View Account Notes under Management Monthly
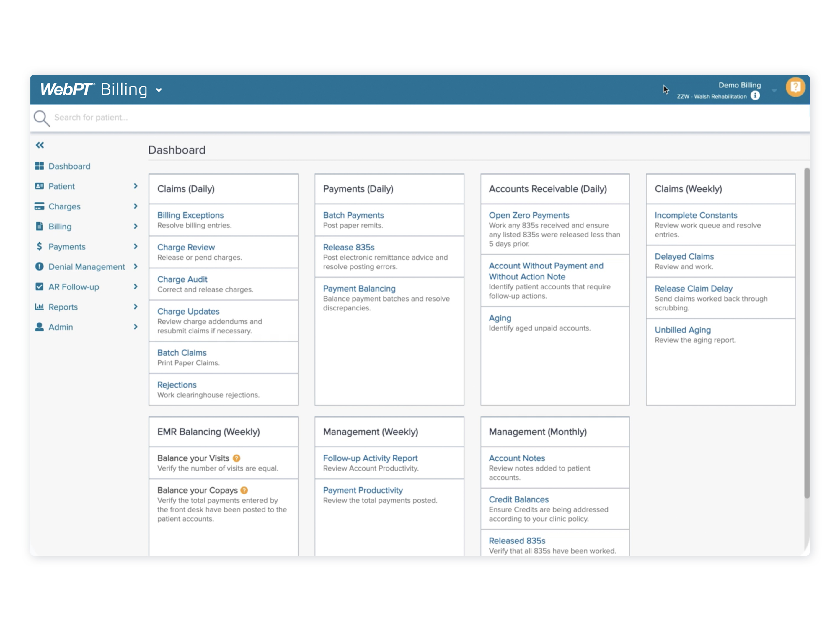This screenshot has height=630, width=840. click(517, 458)
